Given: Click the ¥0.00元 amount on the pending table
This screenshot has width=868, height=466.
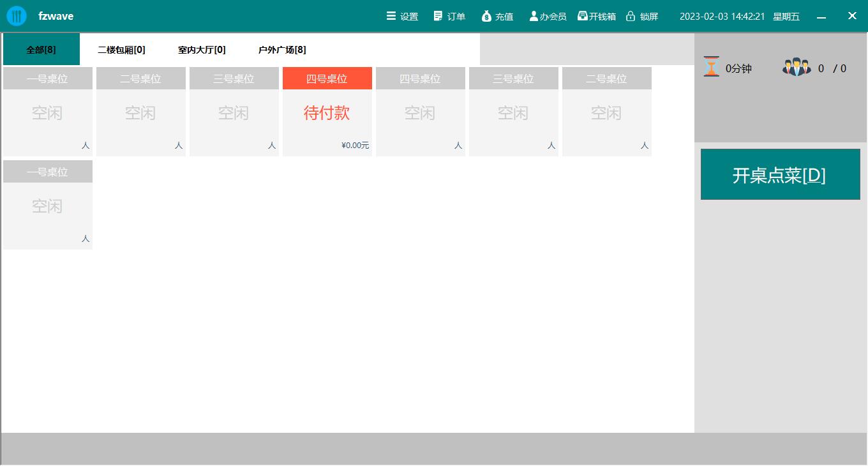Looking at the screenshot, I should coord(355,146).
